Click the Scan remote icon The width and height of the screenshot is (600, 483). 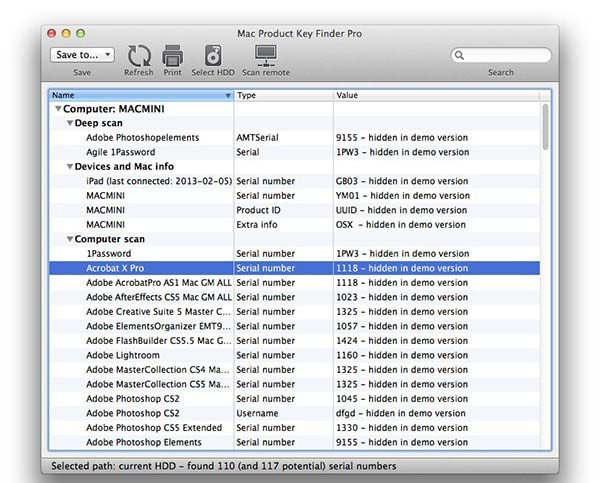266,56
